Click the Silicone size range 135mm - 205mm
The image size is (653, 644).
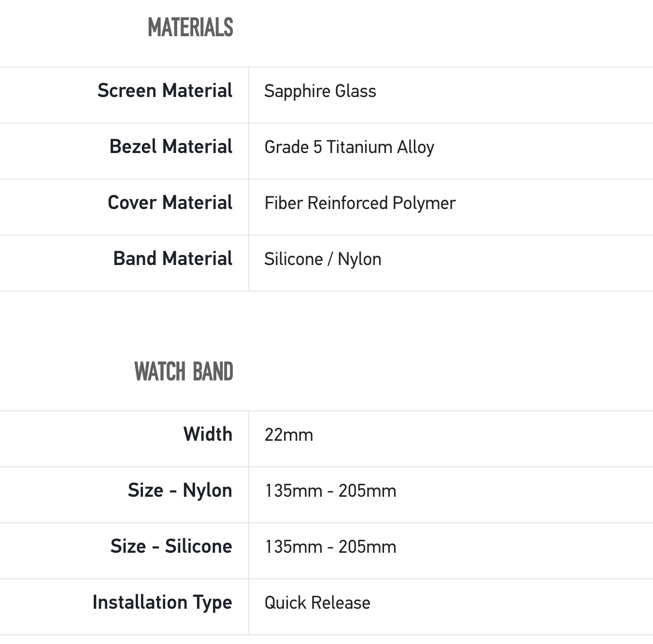point(330,547)
